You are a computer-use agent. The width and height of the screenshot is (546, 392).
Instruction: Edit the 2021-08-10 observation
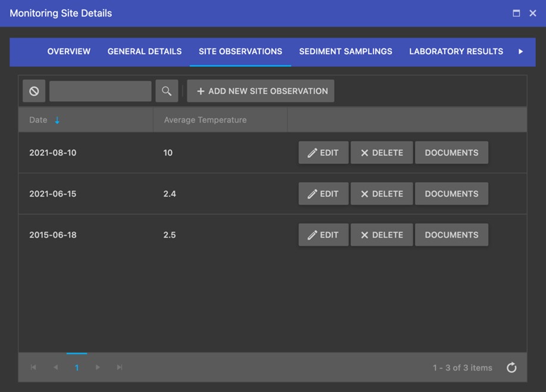click(323, 153)
